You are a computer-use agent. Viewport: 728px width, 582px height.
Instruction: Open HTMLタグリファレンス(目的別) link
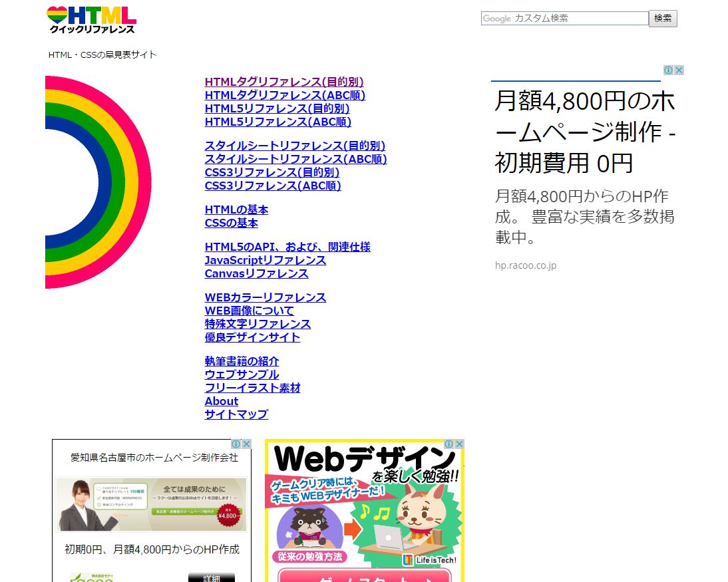[x=284, y=82]
